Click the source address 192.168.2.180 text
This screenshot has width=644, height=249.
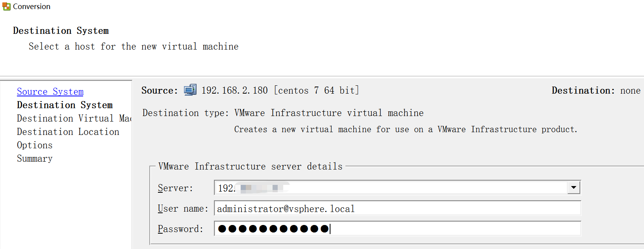(235, 90)
